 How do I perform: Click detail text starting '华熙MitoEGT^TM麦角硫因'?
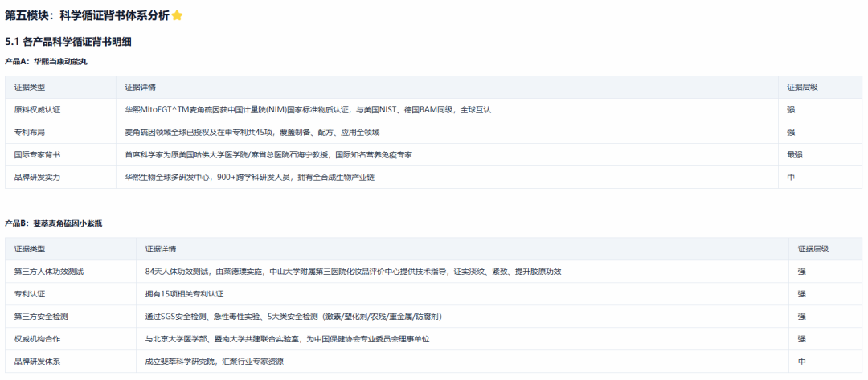click(308, 110)
